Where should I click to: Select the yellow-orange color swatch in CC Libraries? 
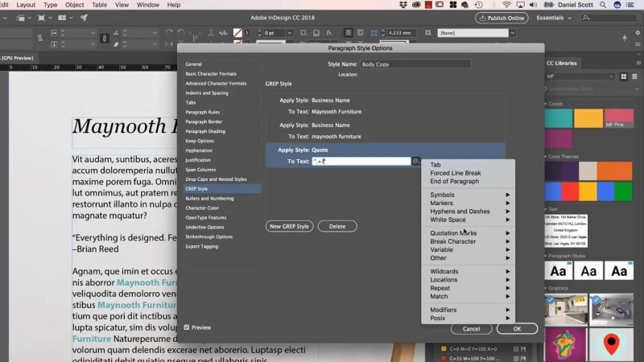coord(588,118)
